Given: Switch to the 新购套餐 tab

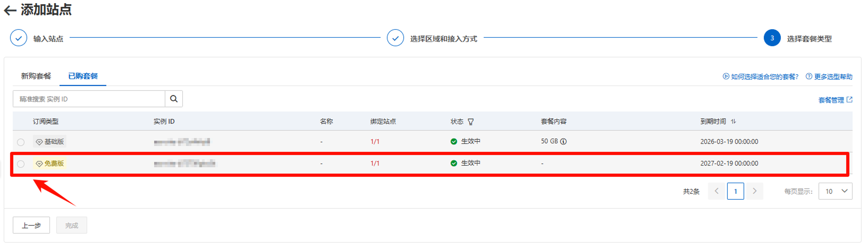Looking at the screenshot, I should click(36, 76).
